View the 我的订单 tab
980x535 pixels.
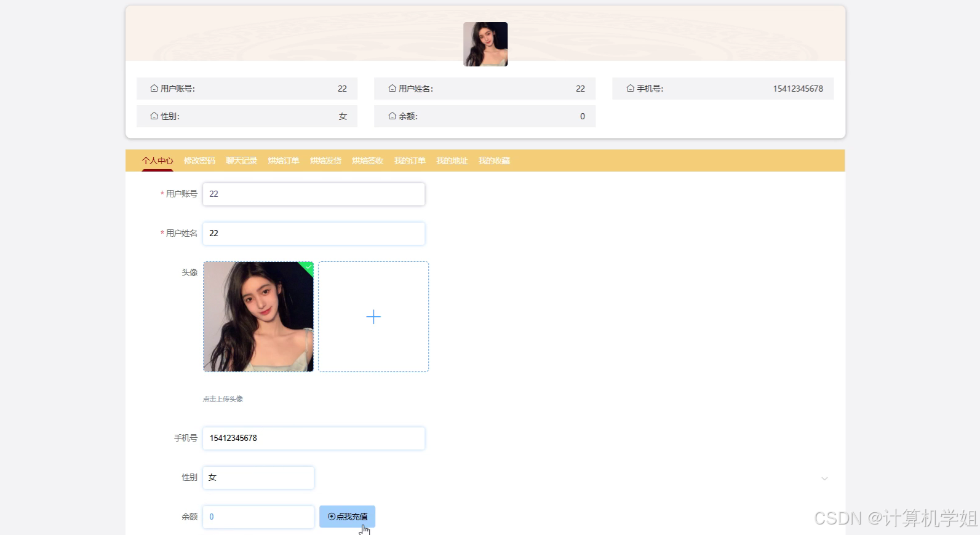410,160
